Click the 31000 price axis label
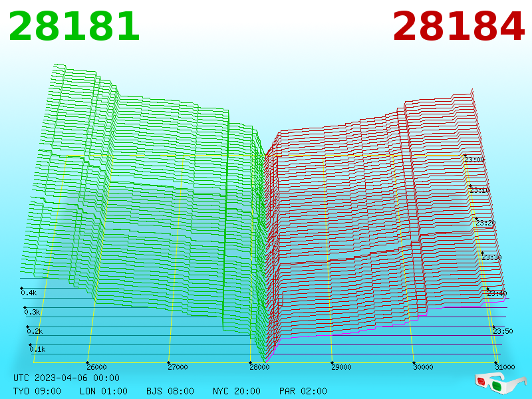This screenshot has width=532, height=399. [x=505, y=367]
